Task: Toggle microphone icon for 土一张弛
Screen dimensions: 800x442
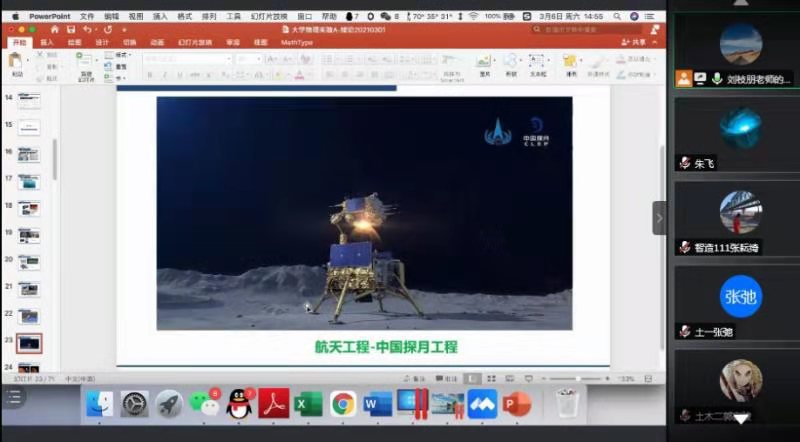Action: [x=685, y=331]
